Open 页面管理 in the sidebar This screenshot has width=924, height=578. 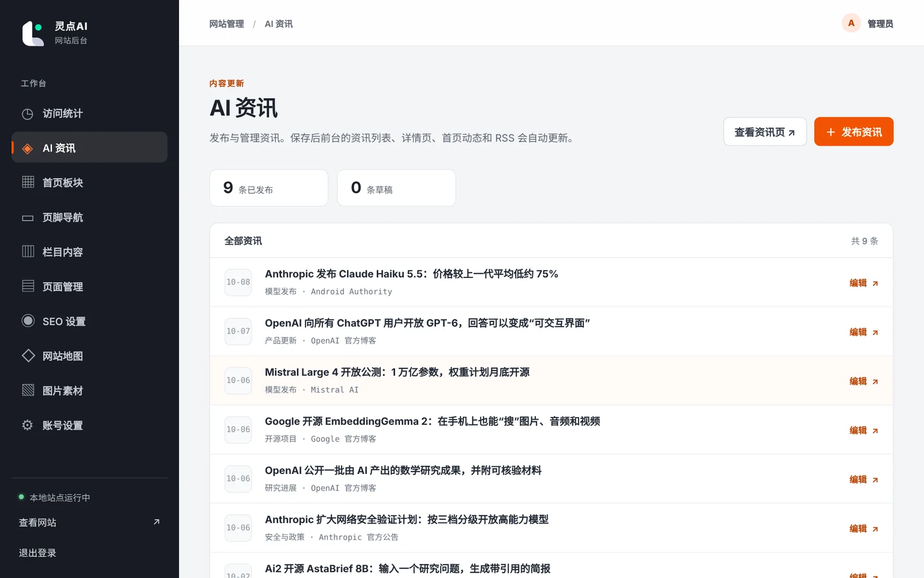pos(90,287)
